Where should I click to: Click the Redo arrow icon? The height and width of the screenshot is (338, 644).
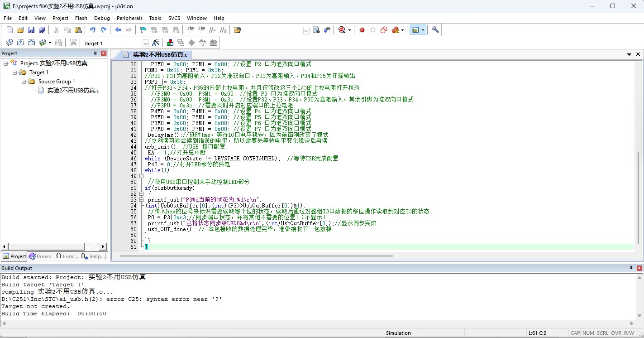click(x=104, y=30)
